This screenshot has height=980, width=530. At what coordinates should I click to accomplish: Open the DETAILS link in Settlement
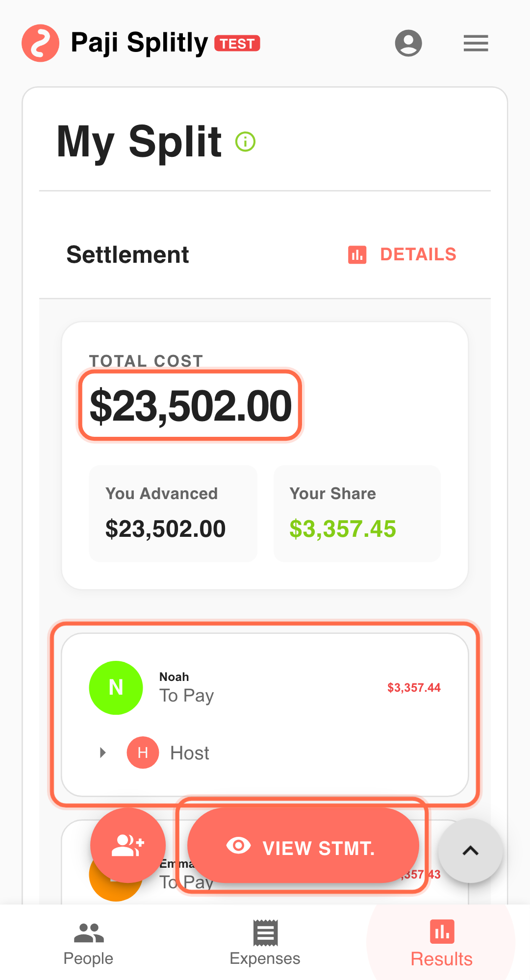418,255
